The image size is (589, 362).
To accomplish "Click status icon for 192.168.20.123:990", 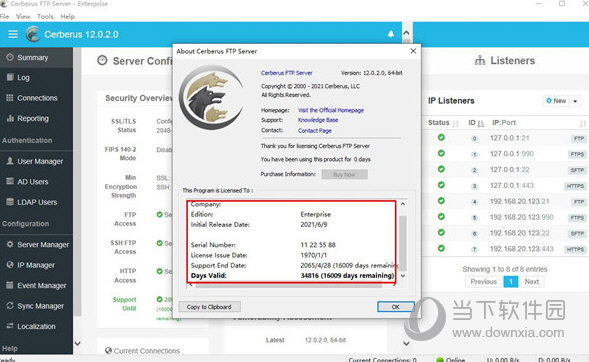I will click(x=441, y=217).
